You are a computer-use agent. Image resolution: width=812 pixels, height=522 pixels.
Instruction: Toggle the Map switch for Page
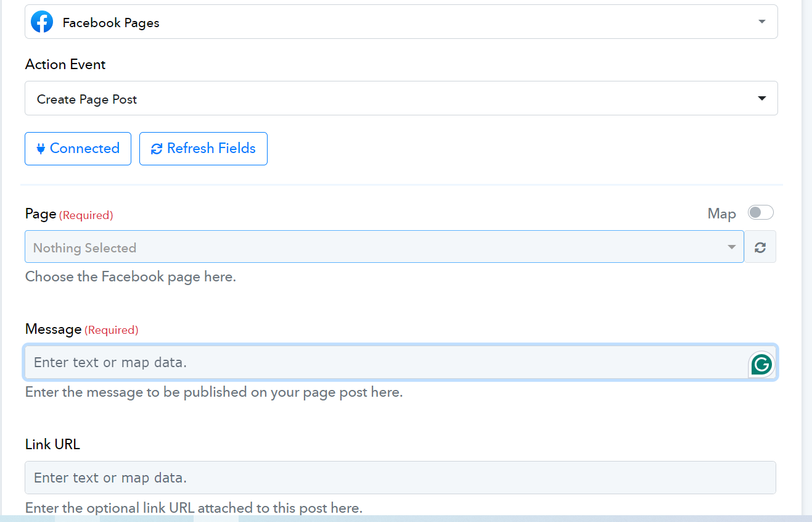pos(760,213)
